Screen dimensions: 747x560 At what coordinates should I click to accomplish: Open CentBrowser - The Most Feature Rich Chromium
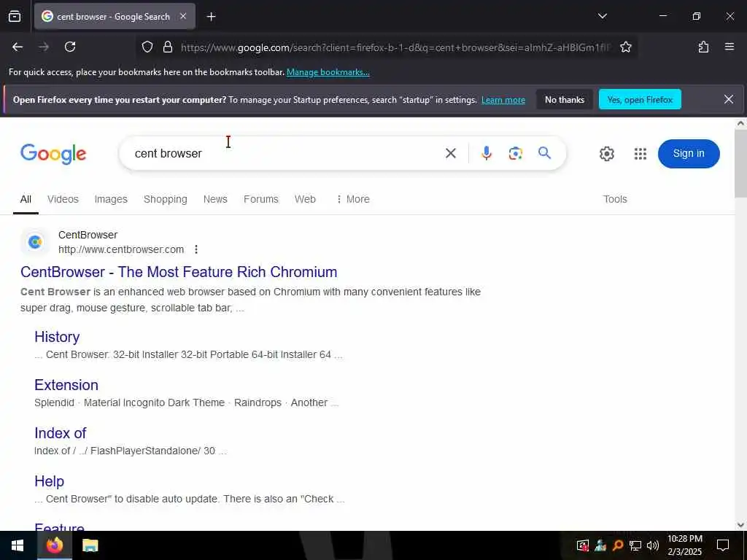coord(179,272)
